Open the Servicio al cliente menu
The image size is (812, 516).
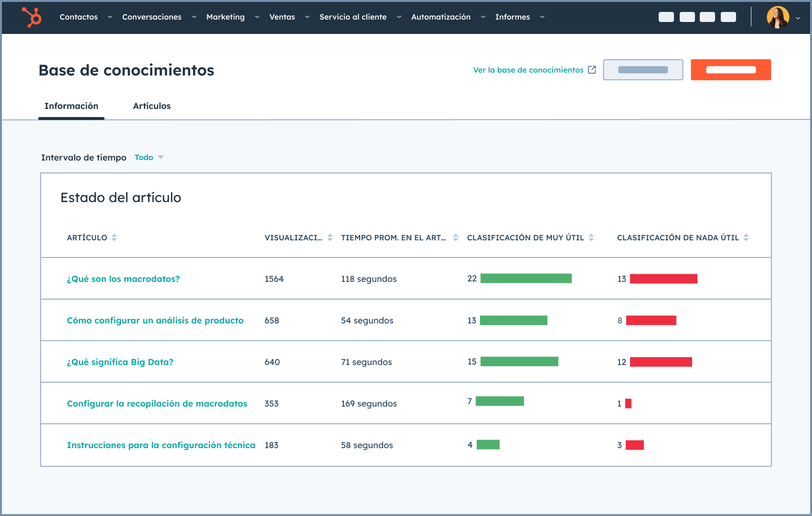point(353,17)
